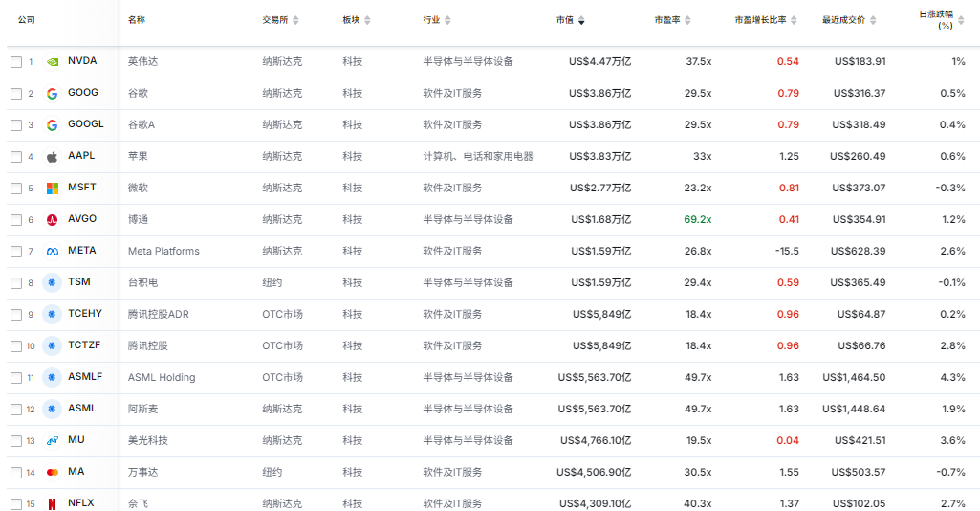
Task: Sort by 日涨跌幅 column arrows
Action: point(961,21)
